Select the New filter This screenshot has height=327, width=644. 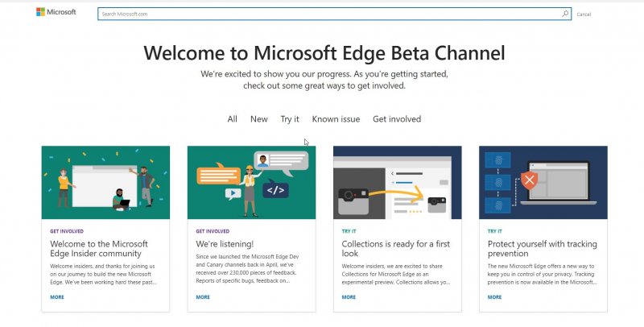[258, 119]
